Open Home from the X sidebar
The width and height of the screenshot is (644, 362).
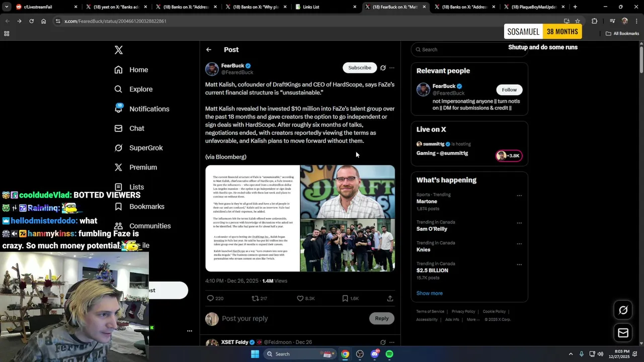[x=131, y=70]
